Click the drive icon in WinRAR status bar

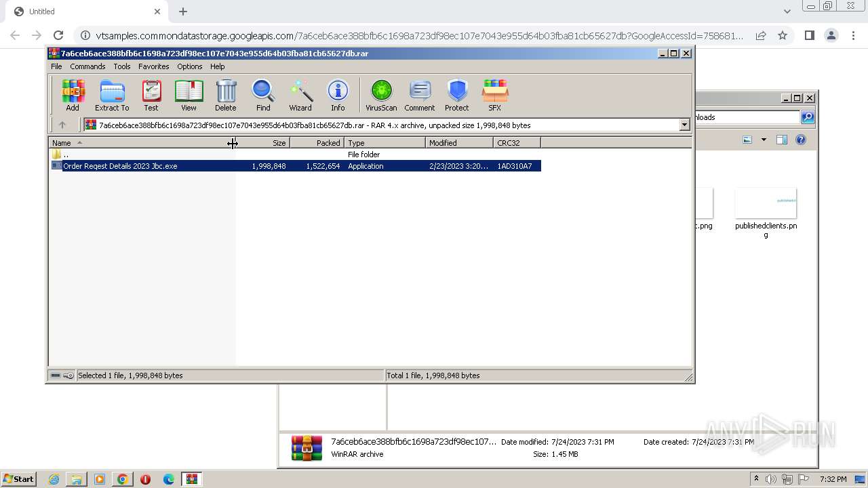[56, 375]
